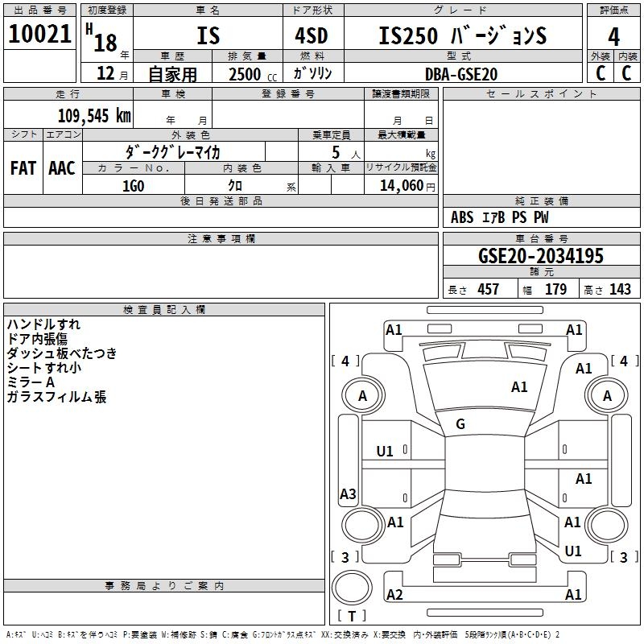Image resolution: width=644 pixels, height=644 pixels.
Task: Select the interior grade C under 内装
Action: click(626, 73)
